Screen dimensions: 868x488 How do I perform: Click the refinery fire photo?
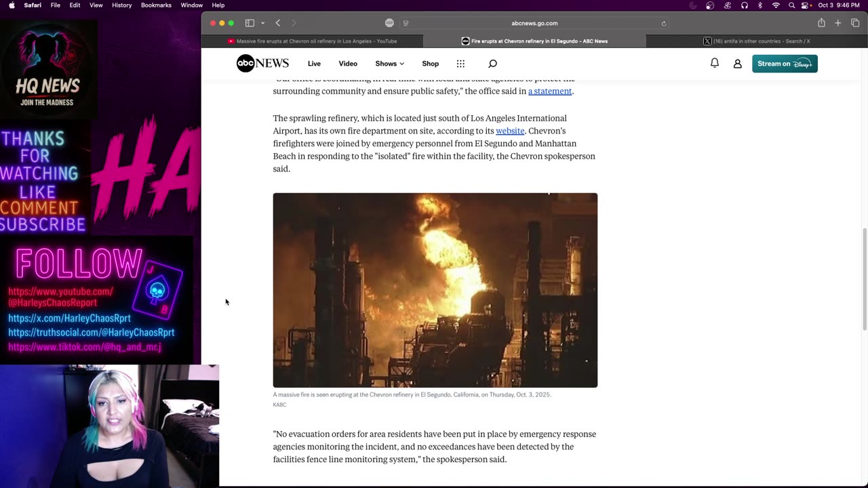(x=435, y=290)
